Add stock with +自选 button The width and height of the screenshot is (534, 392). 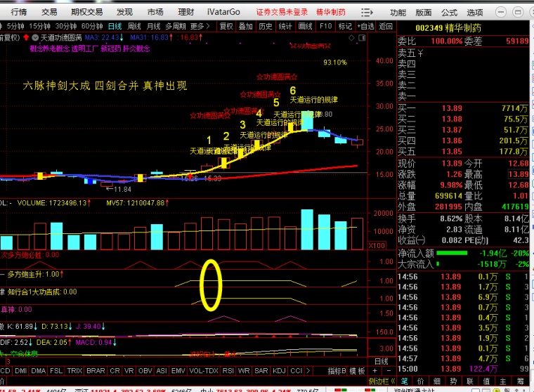coord(366,26)
